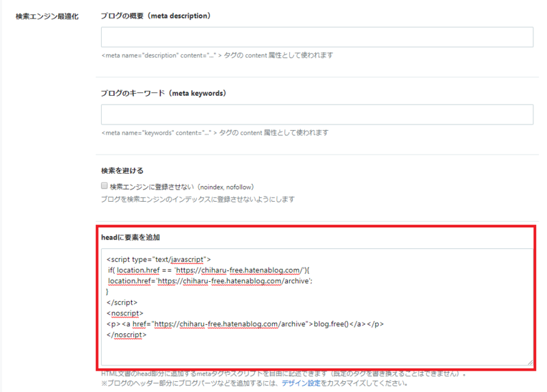
Task: Enable the noindex, nofollow checkbox
Action: (105, 185)
